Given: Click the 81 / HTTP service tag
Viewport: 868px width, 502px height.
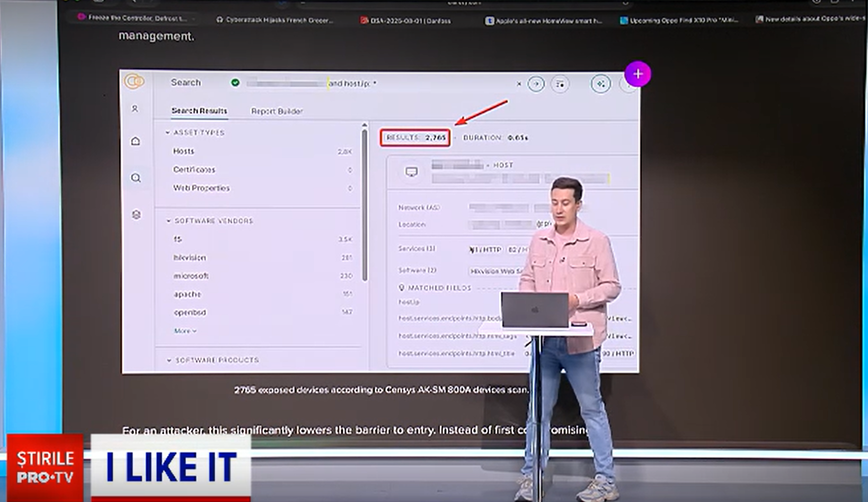Looking at the screenshot, I should (x=485, y=249).
